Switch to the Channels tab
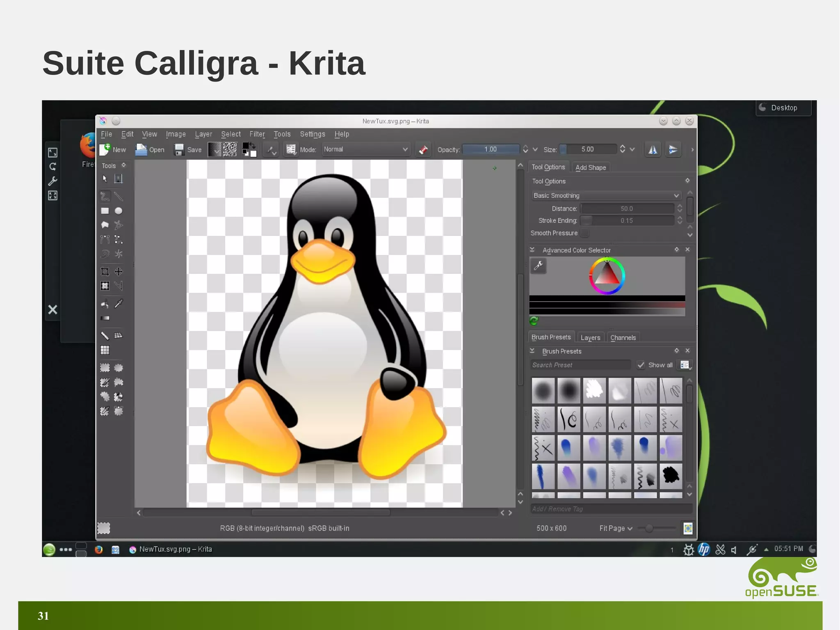This screenshot has width=840, height=630. tap(623, 337)
